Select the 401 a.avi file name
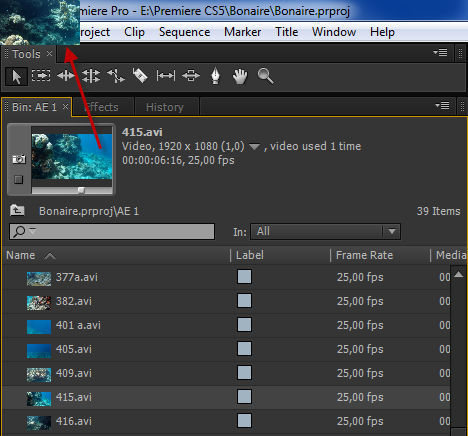The height and width of the screenshot is (436, 468). coord(78,325)
